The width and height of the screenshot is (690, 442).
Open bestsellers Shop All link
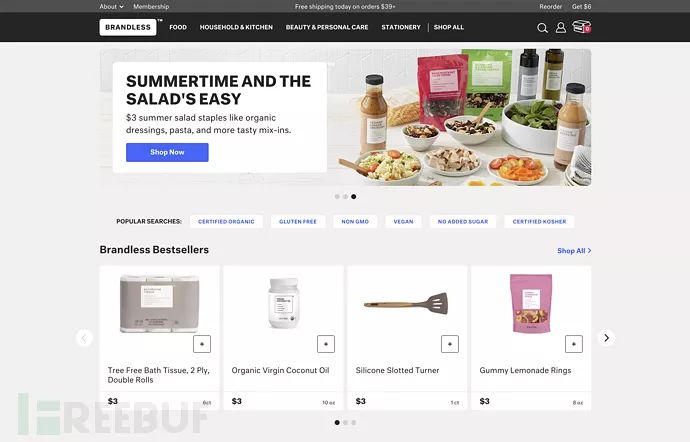tap(574, 250)
